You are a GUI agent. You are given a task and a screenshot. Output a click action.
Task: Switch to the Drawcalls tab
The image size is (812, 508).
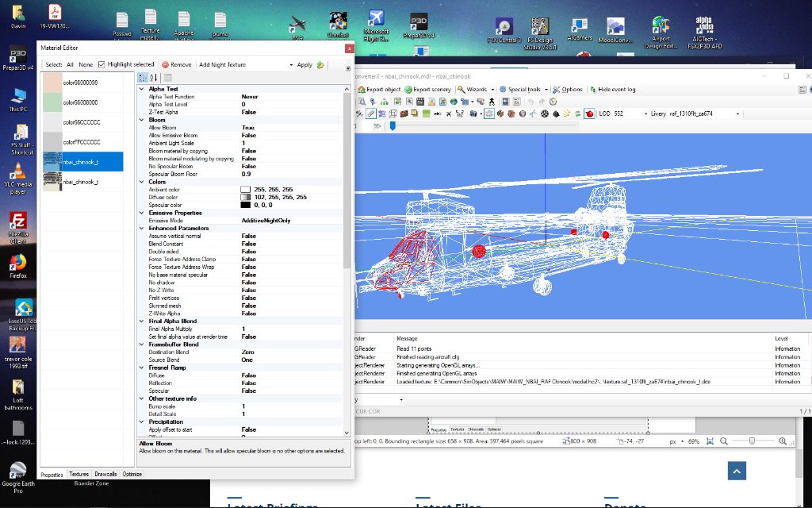(x=105, y=474)
